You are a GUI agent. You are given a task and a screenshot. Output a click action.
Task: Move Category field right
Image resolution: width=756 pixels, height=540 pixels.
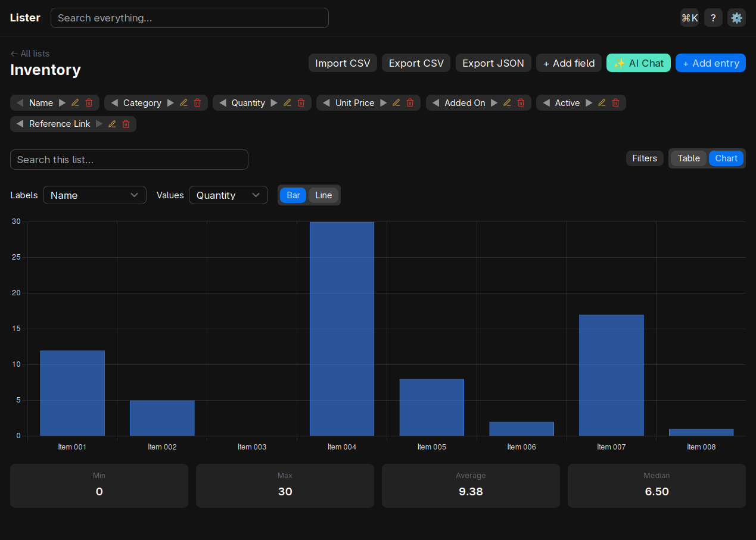pyautogui.click(x=170, y=103)
